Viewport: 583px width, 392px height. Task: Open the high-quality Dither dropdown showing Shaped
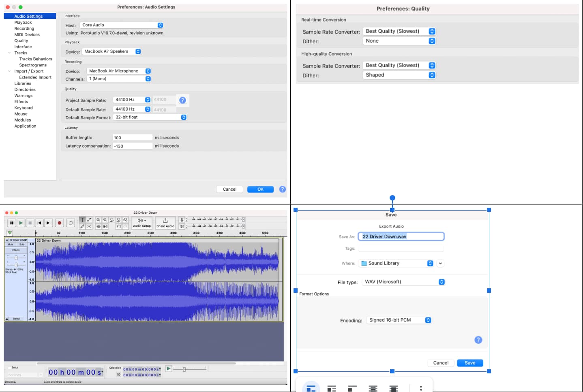pyautogui.click(x=399, y=75)
